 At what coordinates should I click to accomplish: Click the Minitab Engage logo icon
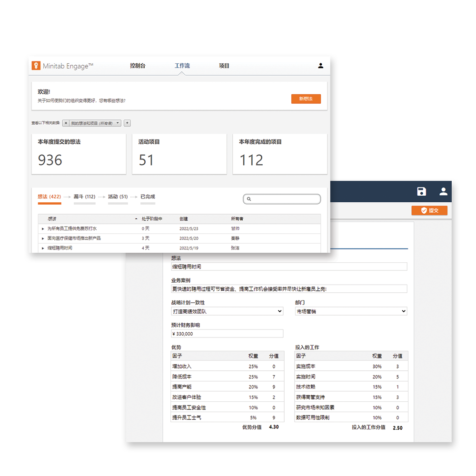36,66
